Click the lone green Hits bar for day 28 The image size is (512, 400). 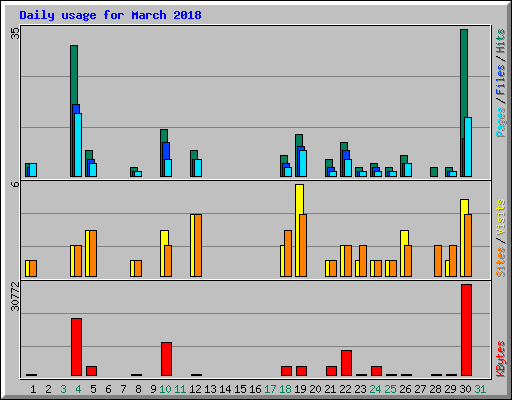(434, 172)
